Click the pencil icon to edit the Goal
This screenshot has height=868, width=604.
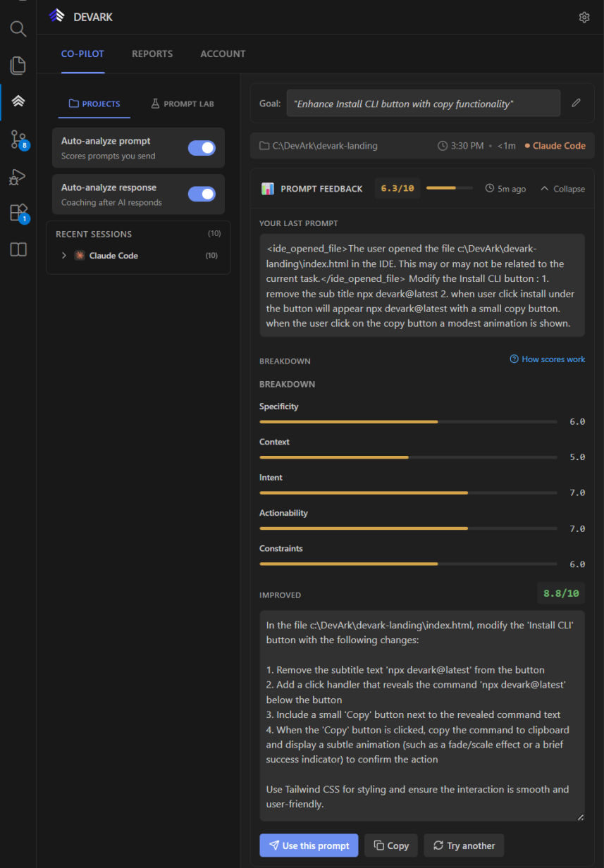(x=576, y=103)
